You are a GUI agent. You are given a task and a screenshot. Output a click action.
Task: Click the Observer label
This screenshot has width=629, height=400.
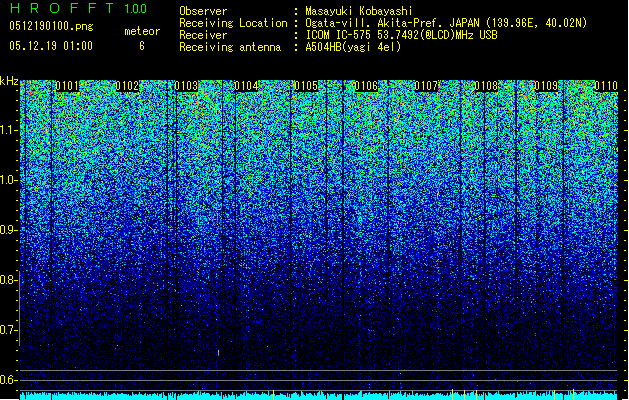tap(203, 11)
